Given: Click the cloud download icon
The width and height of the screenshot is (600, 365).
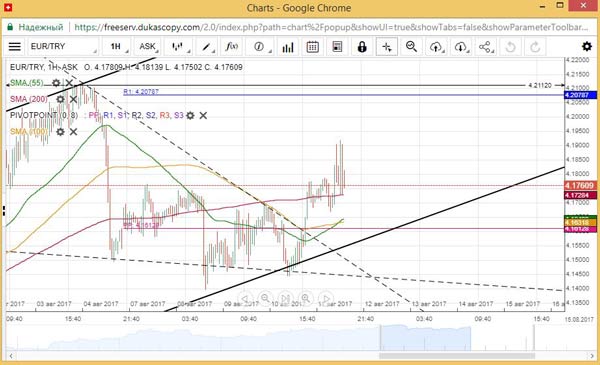Looking at the screenshot, I should click(461, 47).
